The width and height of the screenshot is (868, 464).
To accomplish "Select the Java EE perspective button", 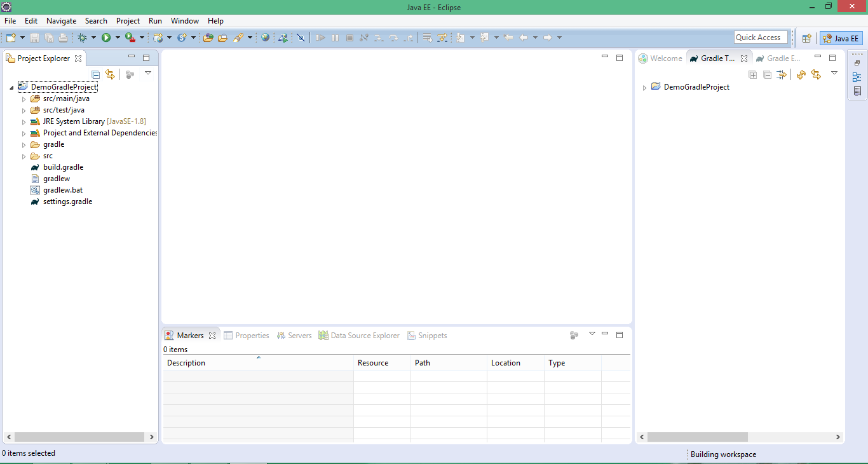I will coord(841,38).
